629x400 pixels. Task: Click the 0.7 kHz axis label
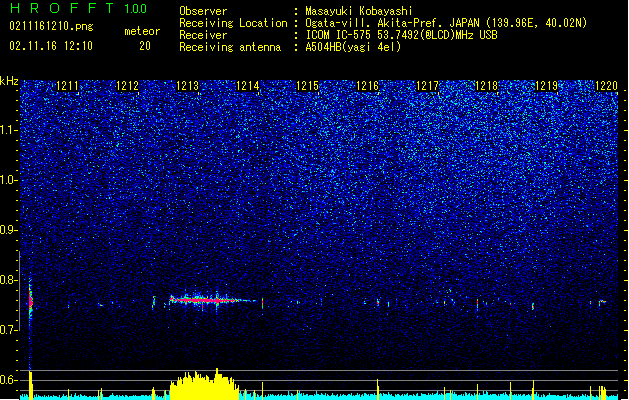click(8, 330)
